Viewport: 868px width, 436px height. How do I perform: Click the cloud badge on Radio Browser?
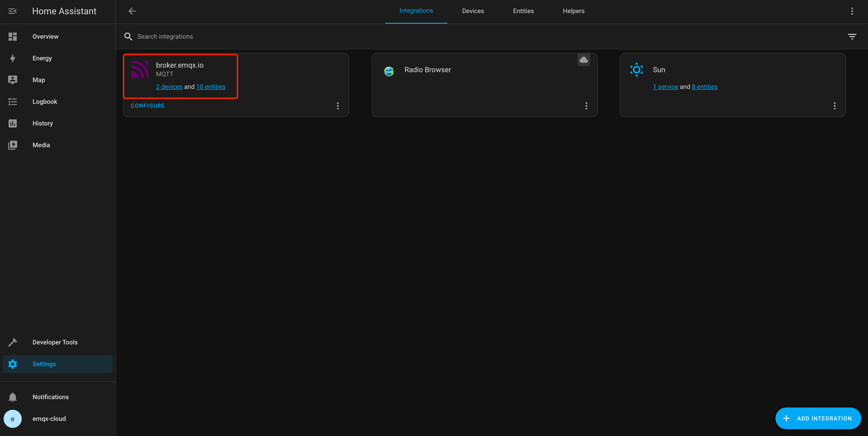pos(584,60)
